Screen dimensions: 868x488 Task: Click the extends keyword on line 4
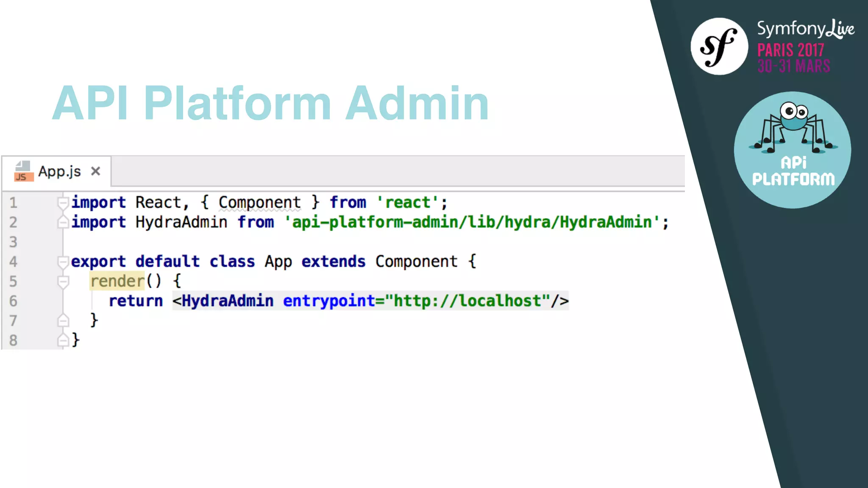[334, 262]
